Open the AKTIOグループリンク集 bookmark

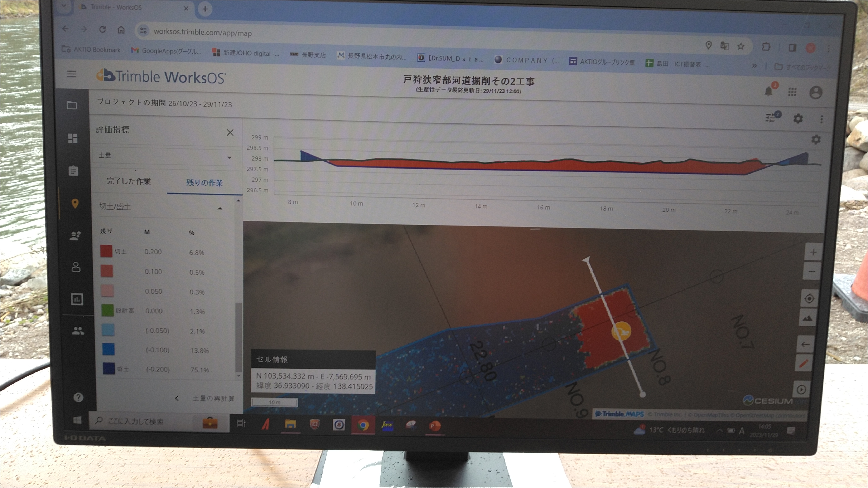tap(602, 62)
